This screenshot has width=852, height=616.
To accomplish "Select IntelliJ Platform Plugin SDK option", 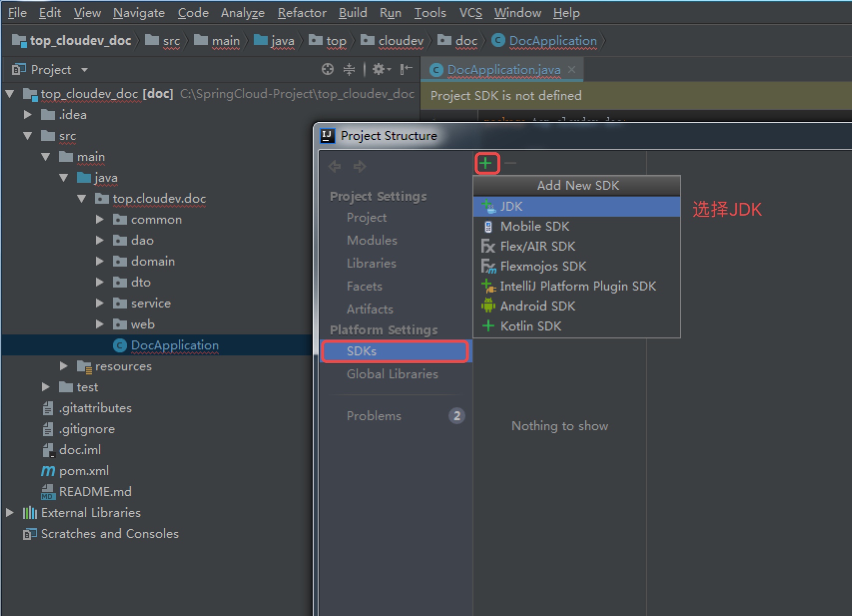I will [577, 286].
